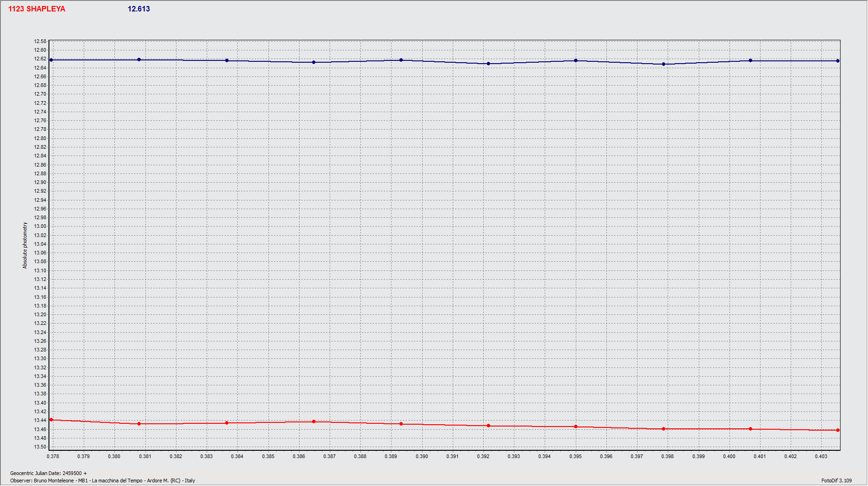
Task: Click the Observer Bruno Monteleone line
Action: (x=102, y=481)
